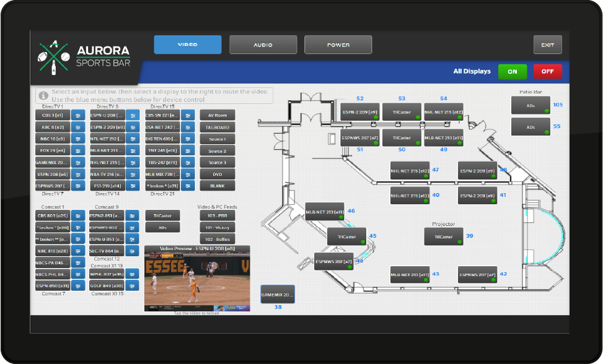Click the Aurora Sports Bar logo

86,55
